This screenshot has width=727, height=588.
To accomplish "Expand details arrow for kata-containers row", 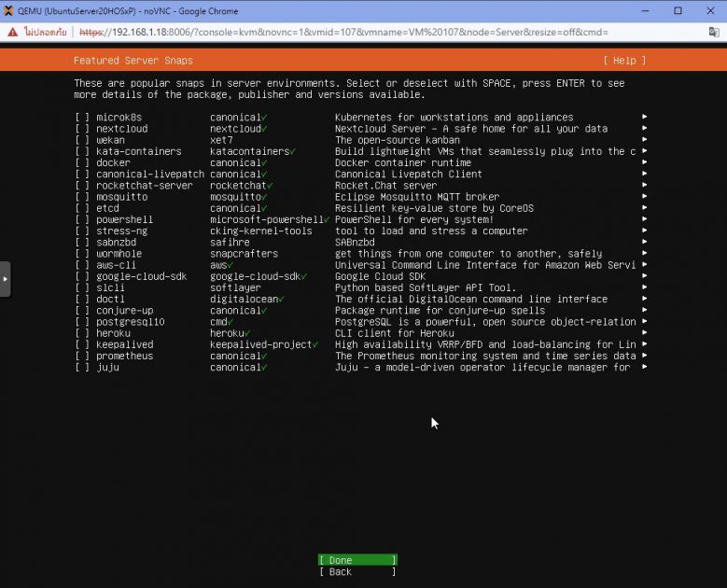I will point(644,150).
